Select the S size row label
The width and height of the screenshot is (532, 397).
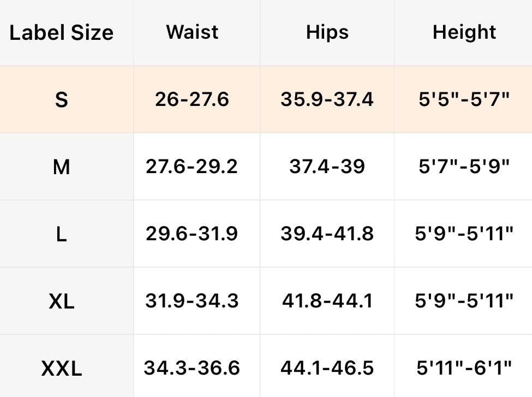62,100
